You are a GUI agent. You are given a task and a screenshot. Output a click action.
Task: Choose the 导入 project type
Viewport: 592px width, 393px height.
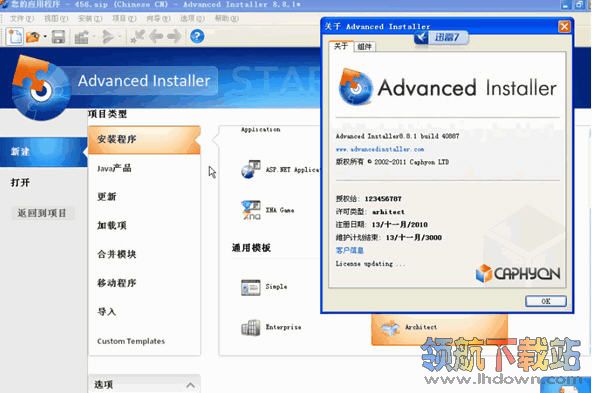(107, 311)
